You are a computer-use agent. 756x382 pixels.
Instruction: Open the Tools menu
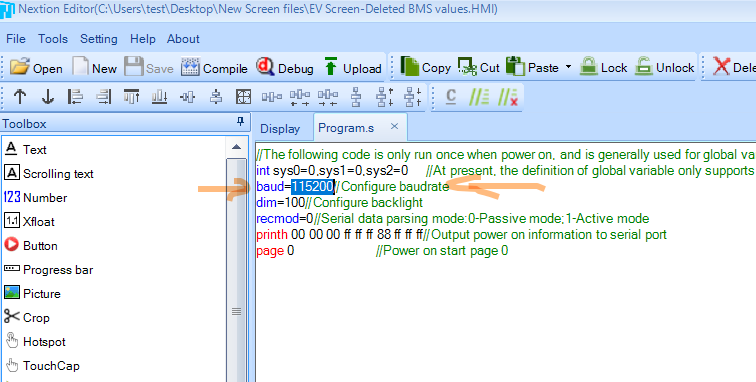pos(53,39)
